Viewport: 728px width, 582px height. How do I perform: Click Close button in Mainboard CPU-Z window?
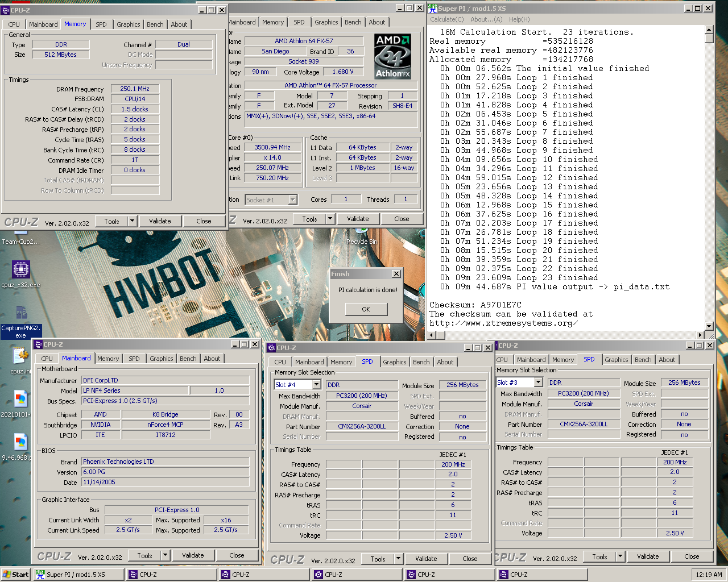pyautogui.click(x=237, y=555)
